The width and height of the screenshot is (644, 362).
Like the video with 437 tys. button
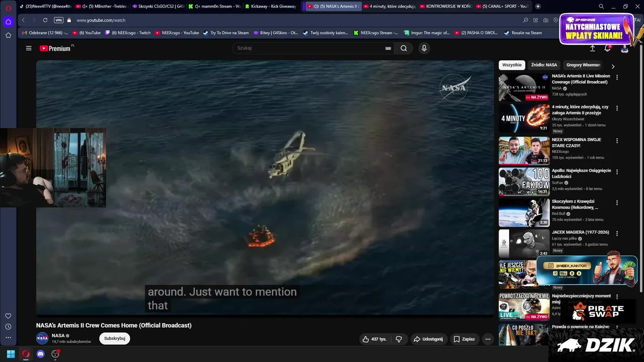click(374, 339)
